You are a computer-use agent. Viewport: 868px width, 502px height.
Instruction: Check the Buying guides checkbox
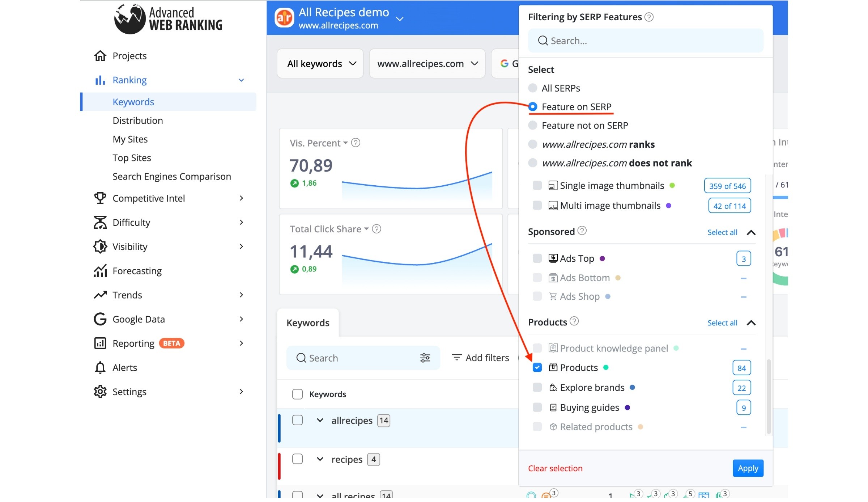point(537,408)
